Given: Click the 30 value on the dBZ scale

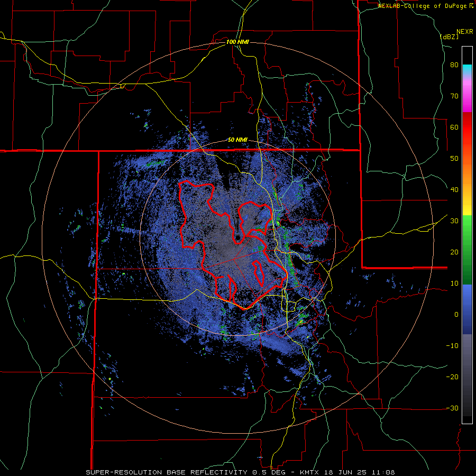Looking at the screenshot, I should [x=454, y=221].
